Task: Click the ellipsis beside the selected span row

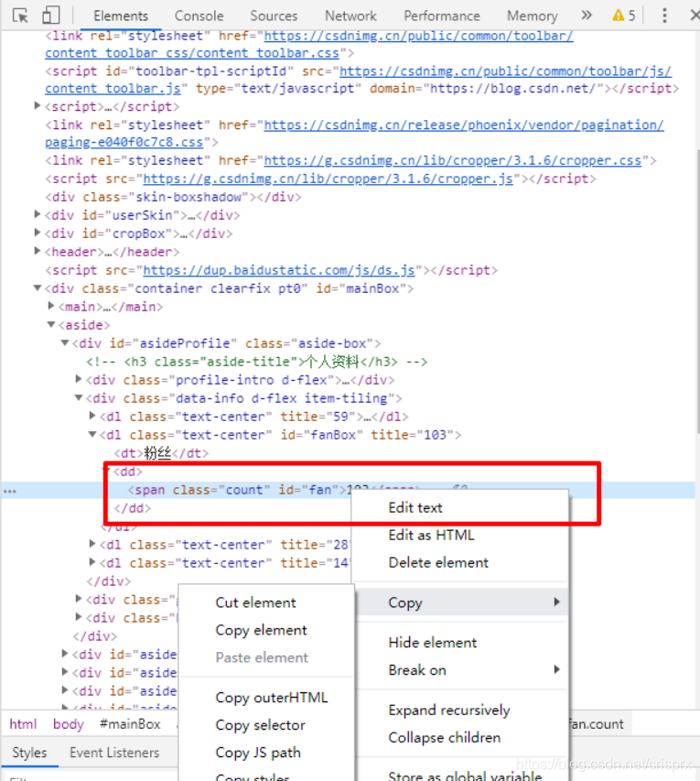Action: [10, 491]
